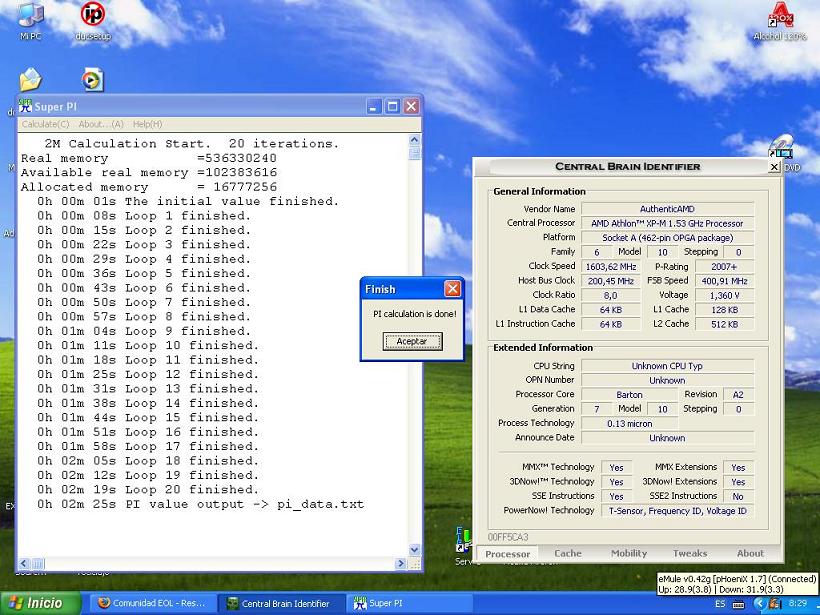Click Super PI vertical scrollbar up arrow
This screenshot has height=615, width=820.
pos(415,141)
